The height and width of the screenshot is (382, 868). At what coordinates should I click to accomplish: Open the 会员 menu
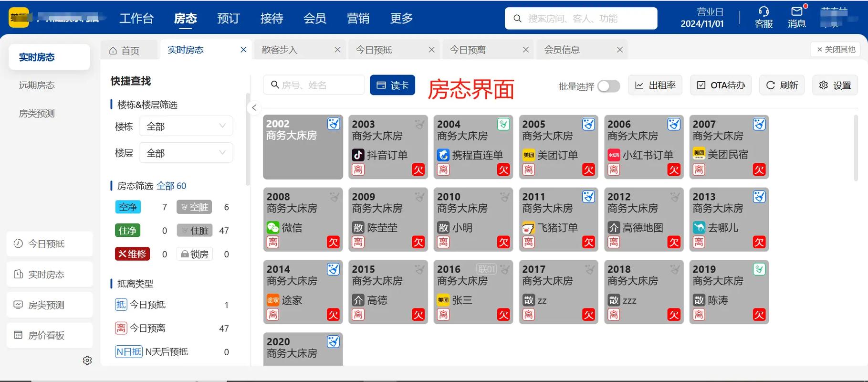[x=315, y=18]
